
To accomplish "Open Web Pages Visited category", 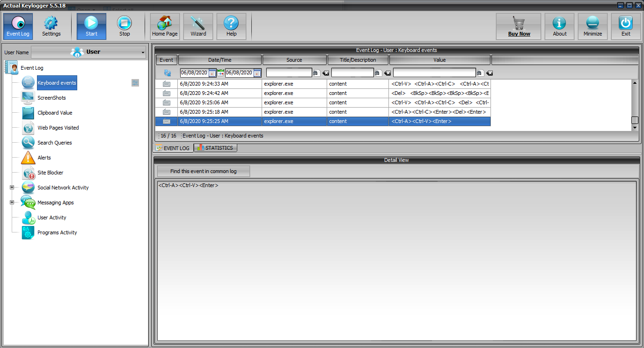I will (58, 128).
